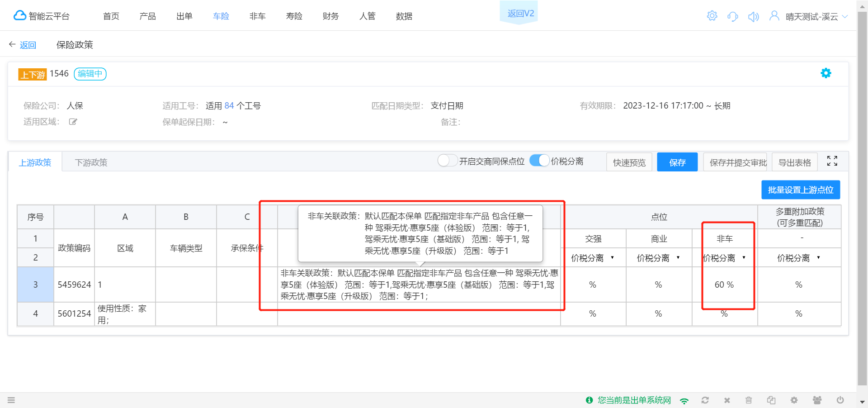This screenshot has height=408, width=868.
Task: Open 交强 价税分离 dropdown
Action: [592, 258]
